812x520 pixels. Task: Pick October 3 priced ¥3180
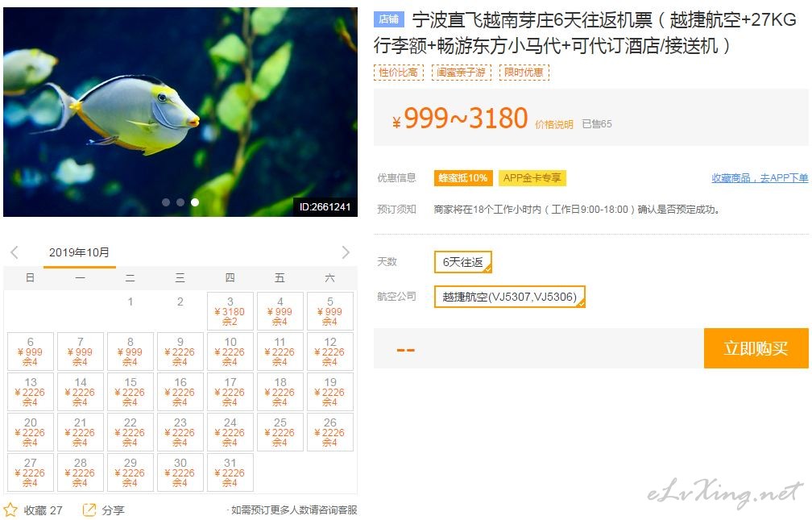tap(230, 311)
